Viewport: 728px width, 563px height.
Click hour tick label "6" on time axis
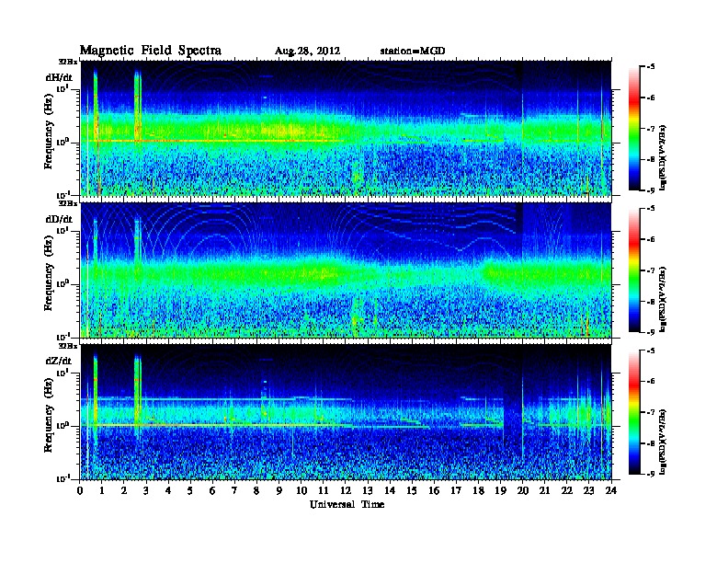point(212,490)
